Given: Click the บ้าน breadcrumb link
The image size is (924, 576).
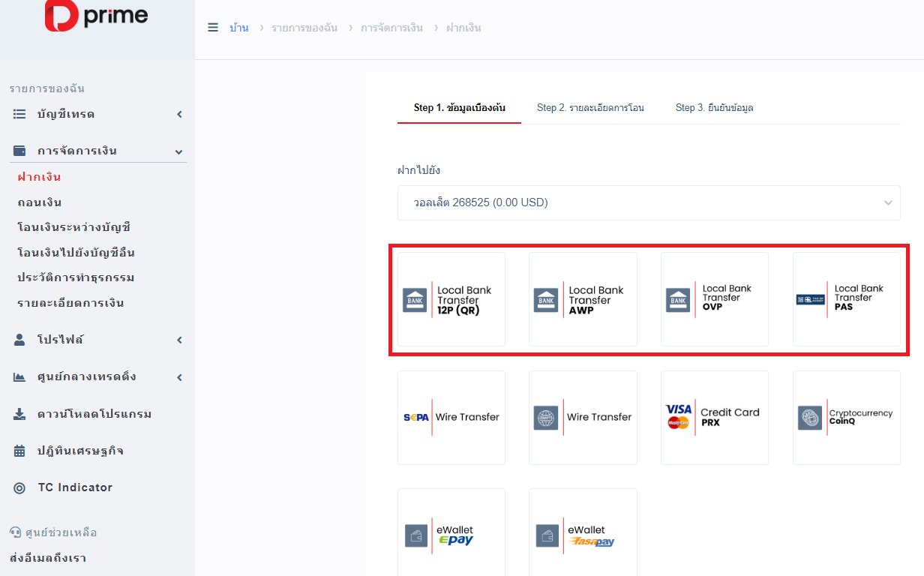Looking at the screenshot, I should [239, 28].
